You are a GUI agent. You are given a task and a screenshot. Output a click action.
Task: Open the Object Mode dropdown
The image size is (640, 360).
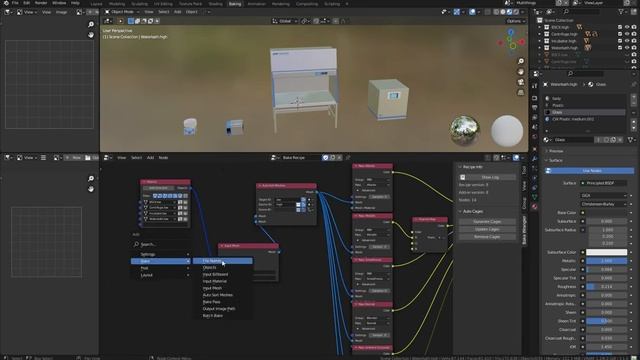click(122, 12)
